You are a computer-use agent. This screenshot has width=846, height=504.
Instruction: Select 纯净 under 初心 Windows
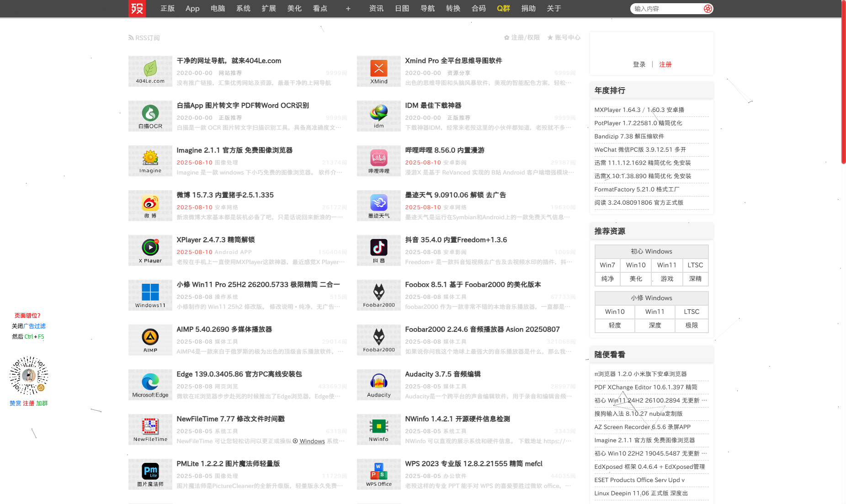point(607,279)
